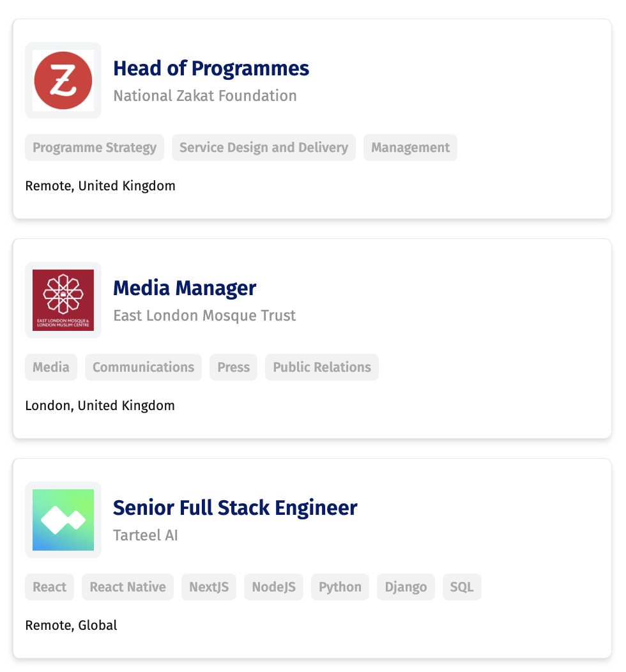Open the Senior Full Stack Engineer listing
Screen dimensions: 626x672
pos(234,508)
